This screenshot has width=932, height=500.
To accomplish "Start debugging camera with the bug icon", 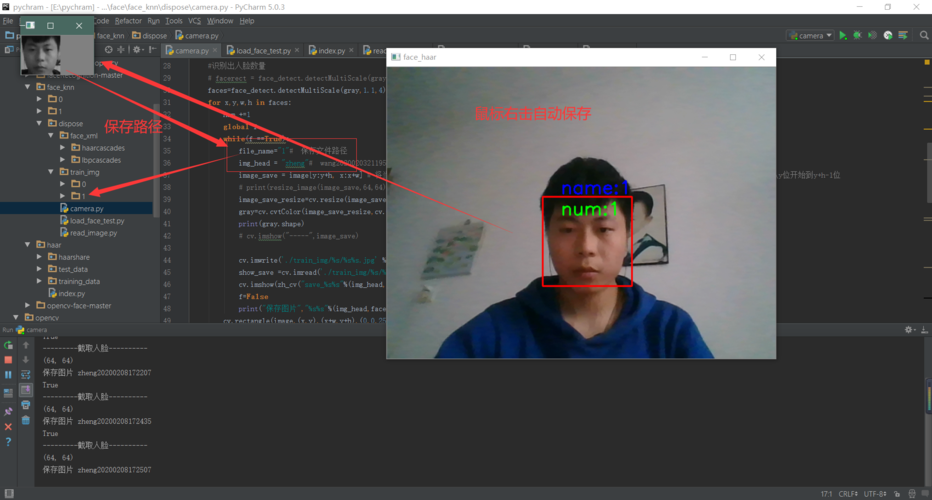I will pos(858,36).
